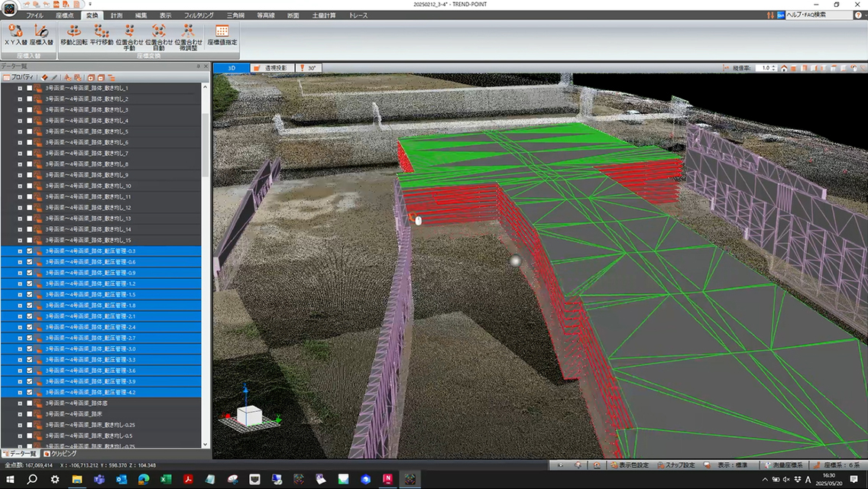The image size is (868, 489).
Task: Click the XY入替 swap tool
Action: (x=17, y=35)
